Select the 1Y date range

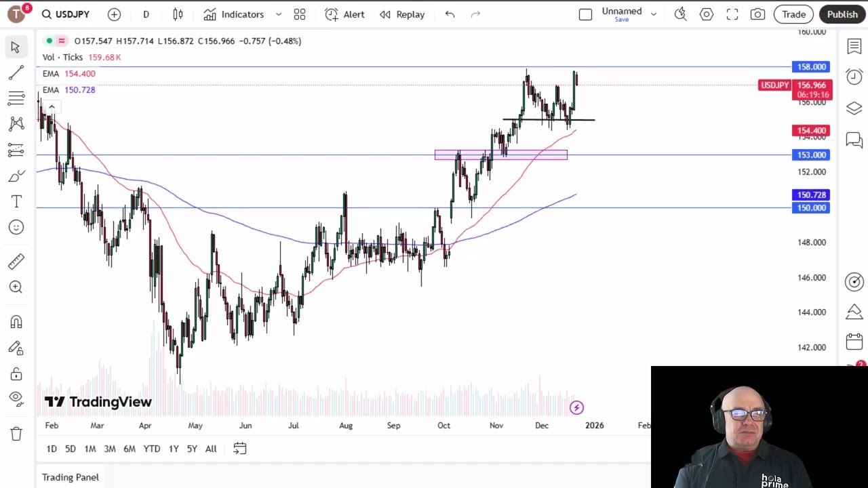174,449
